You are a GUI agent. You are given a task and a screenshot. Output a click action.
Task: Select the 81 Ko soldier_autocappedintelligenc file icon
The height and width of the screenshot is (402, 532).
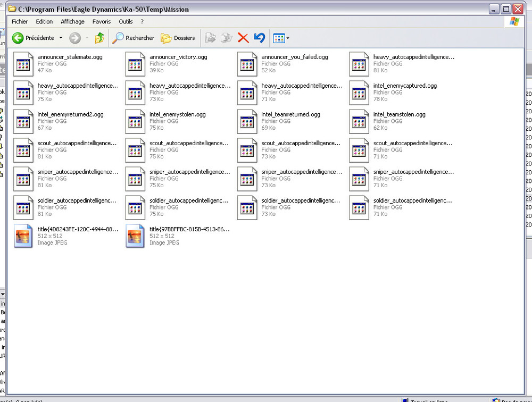click(23, 208)
